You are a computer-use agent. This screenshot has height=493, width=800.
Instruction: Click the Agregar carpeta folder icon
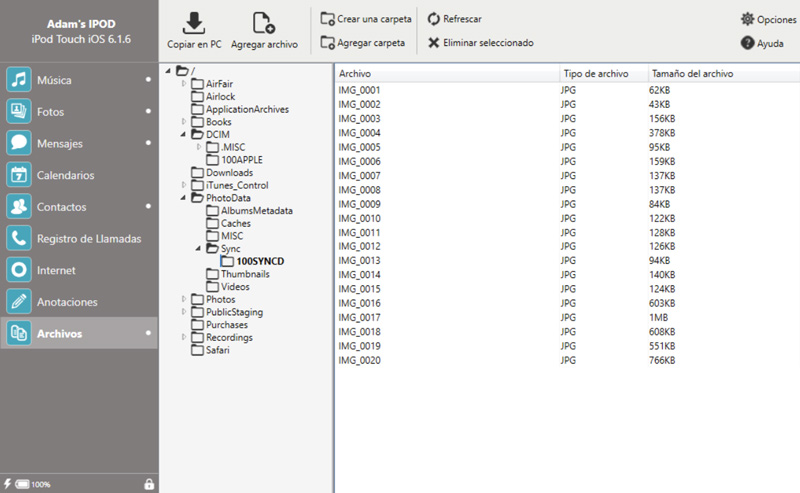[327, 42]
